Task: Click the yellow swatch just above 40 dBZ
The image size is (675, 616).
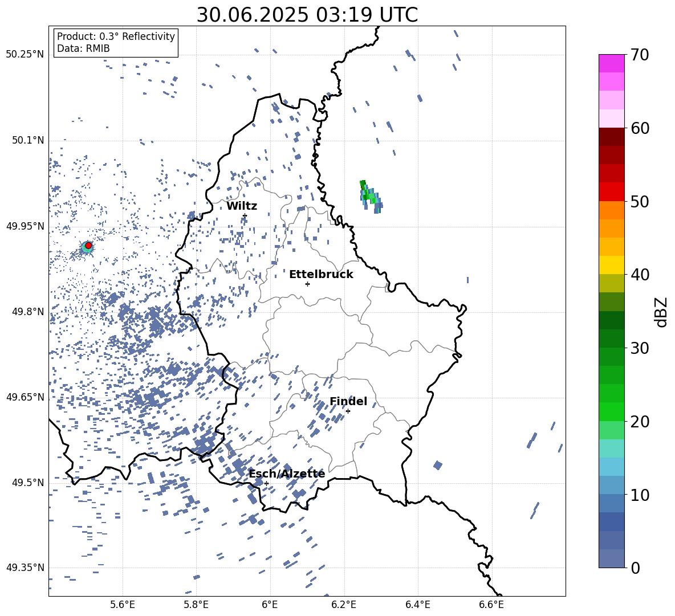Action: pyautogui.click(x=612, y=265)
